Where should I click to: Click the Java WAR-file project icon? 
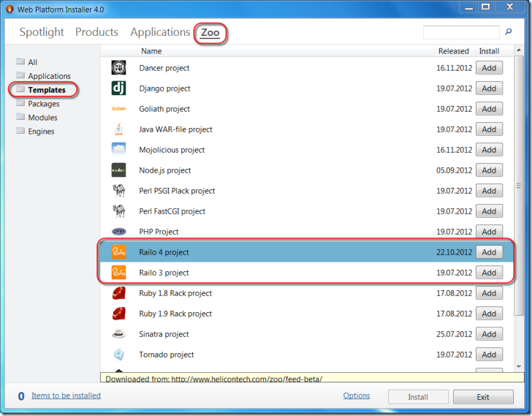click(118, 129)
